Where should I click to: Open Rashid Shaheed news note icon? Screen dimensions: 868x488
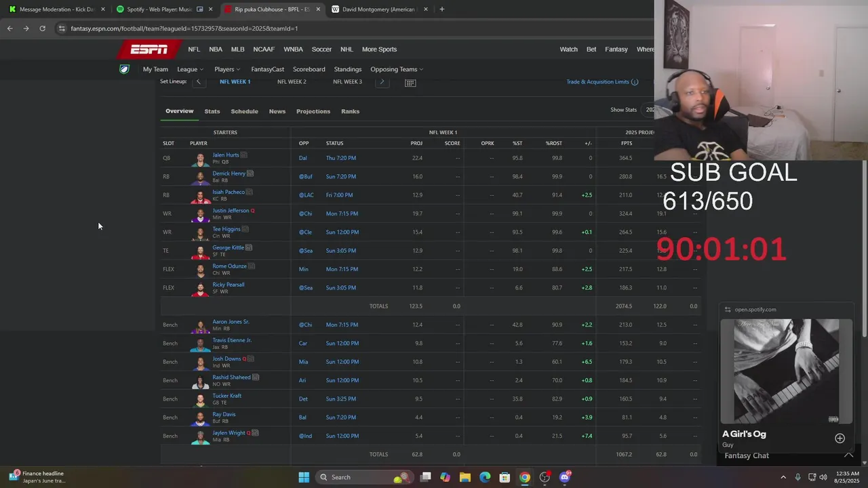point(256,377)
